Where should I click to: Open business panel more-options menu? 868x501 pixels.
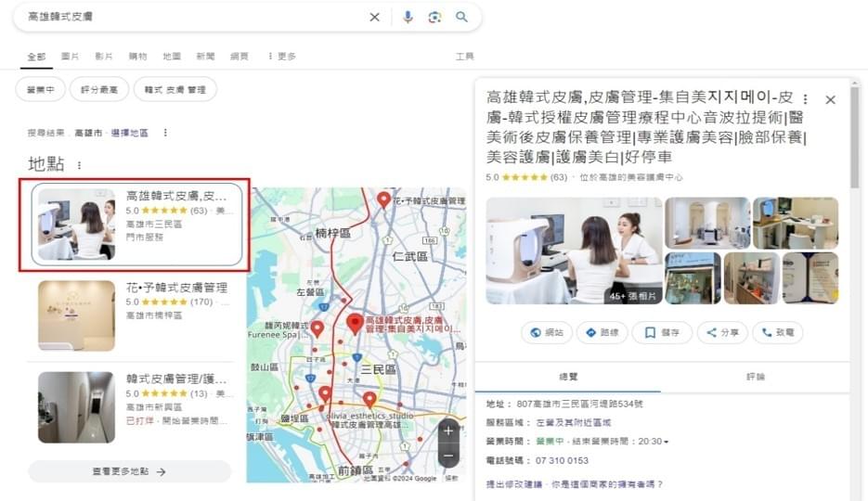pyautogui.click(x=806, y=99)
